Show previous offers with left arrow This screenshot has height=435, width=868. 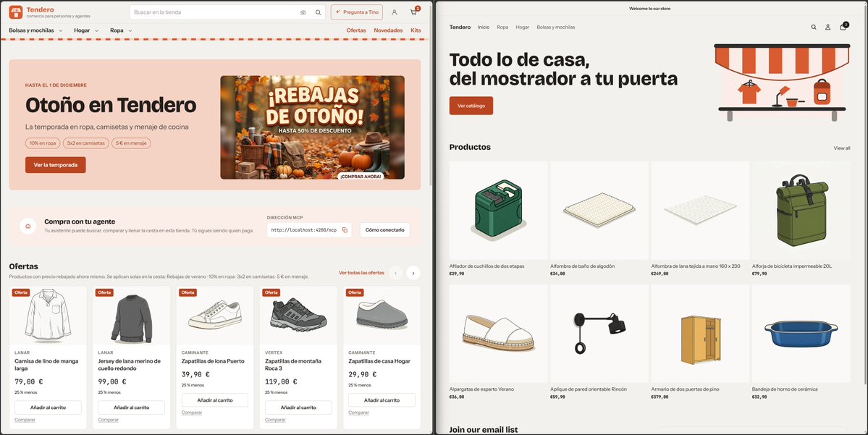[x=395, y=273]
